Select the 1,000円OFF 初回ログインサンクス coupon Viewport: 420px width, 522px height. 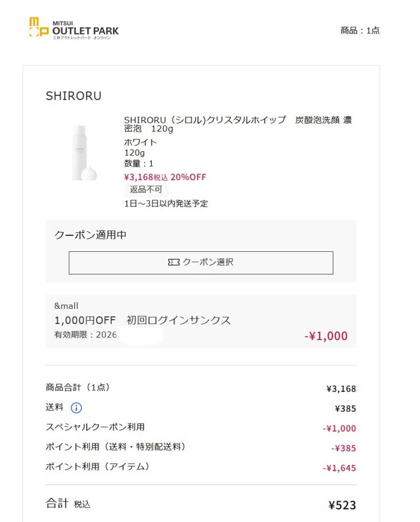(x=143, y=321)
